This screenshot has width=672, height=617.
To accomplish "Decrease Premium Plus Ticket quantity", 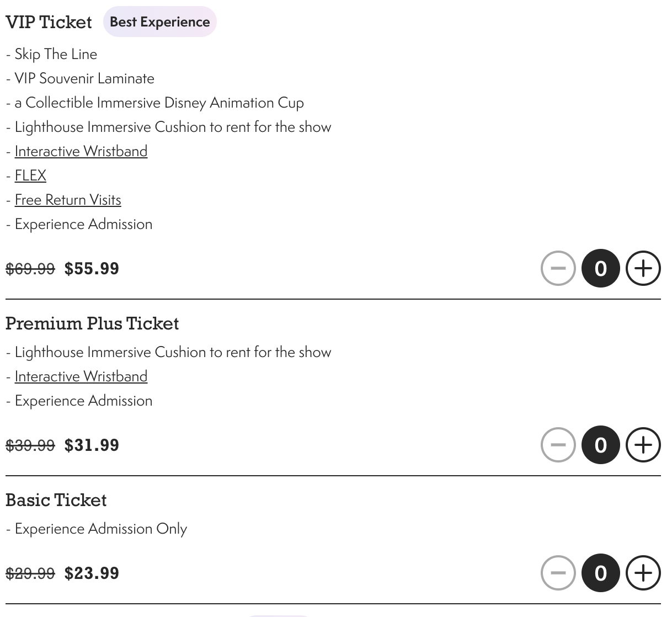I will [558, 445].
